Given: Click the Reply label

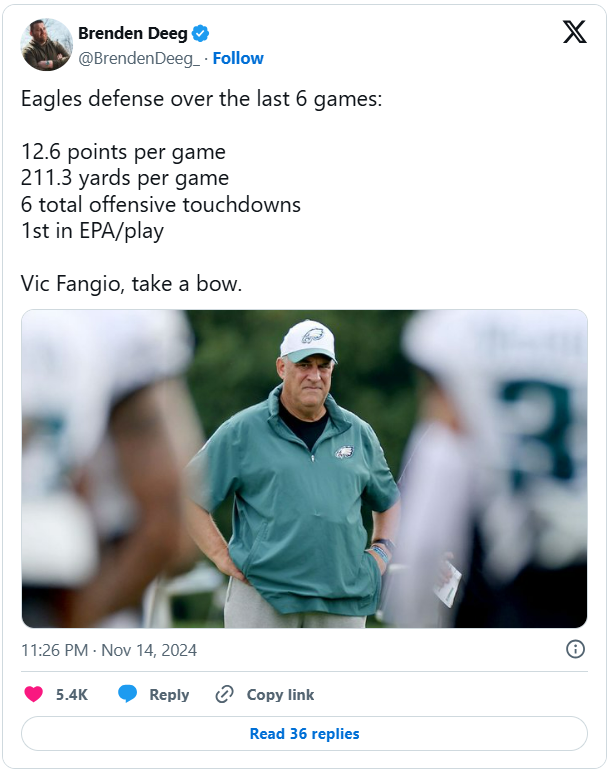Looking at the screenshot, I should (x=169, y=694).
